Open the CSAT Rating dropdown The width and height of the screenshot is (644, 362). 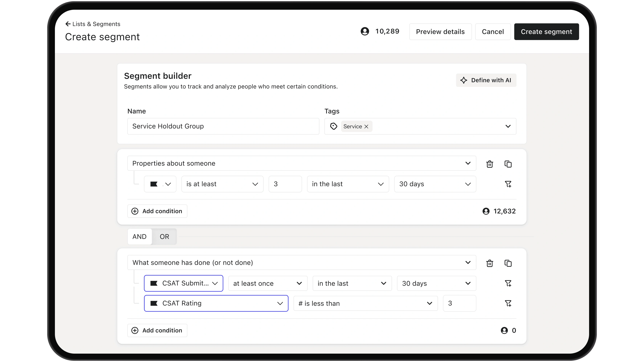pos(216,303)
